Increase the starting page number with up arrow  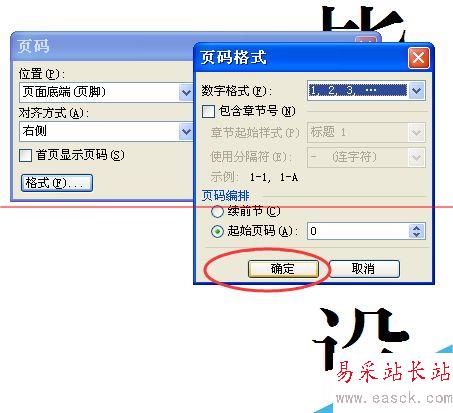pyautogui.click(x=417, y=228)
